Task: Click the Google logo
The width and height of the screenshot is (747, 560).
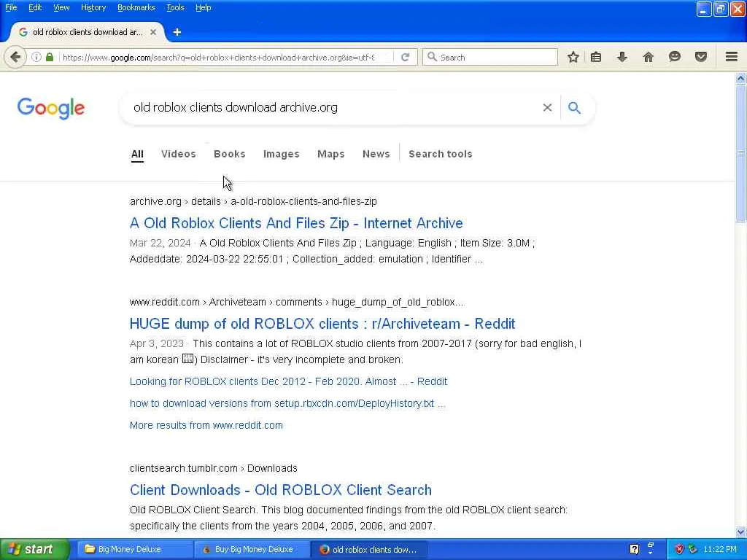Action: [x=51, y=108]
